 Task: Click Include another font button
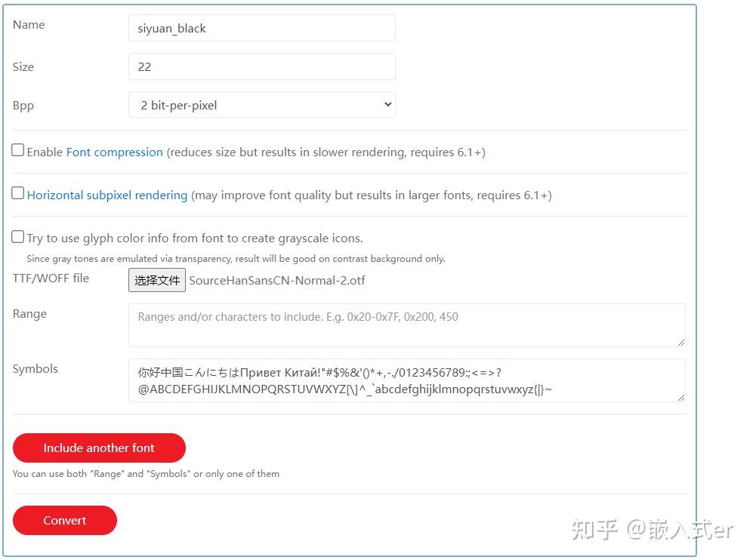(98, 448)
